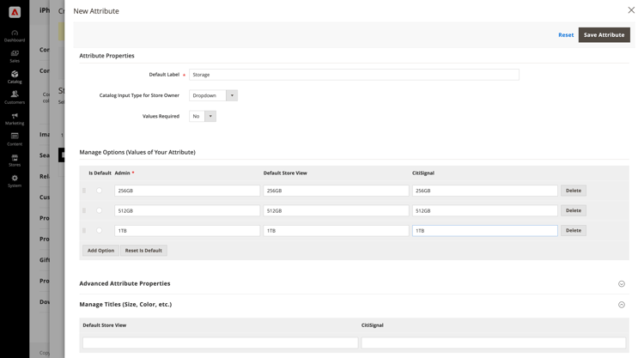
Task: Open the Dashboard sidebar icon
Action: click(x=15, y=35)
